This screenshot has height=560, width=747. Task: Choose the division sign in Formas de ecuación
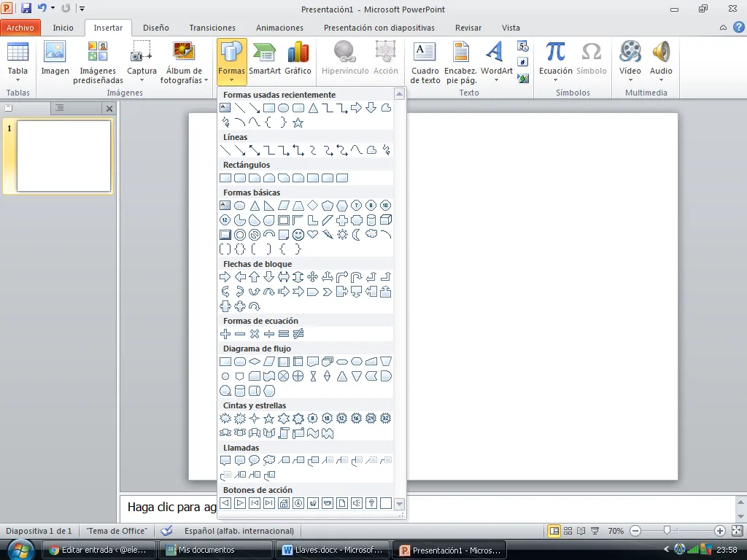click(x=269, y=334)
